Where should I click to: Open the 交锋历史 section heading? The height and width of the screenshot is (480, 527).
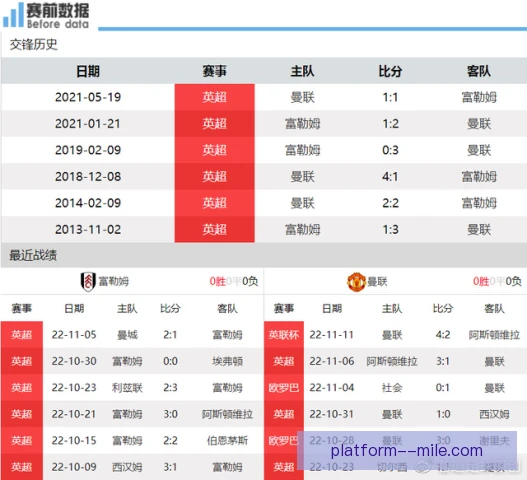(33, 44)
